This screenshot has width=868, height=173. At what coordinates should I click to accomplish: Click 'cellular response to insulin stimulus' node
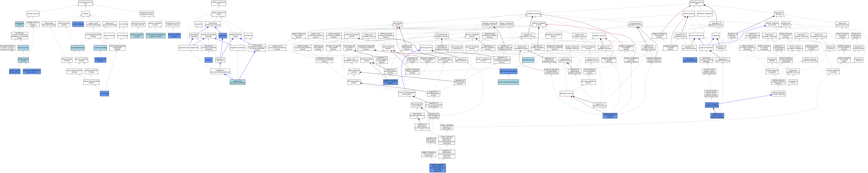pos(778,94)
